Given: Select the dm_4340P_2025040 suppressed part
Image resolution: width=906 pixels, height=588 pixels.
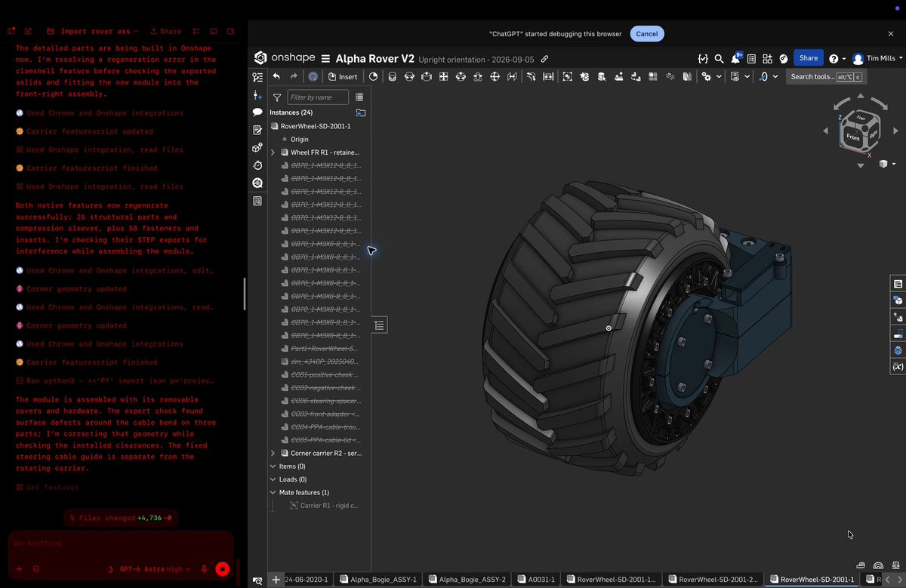Looking at the screenshot, I should point(325,362).
